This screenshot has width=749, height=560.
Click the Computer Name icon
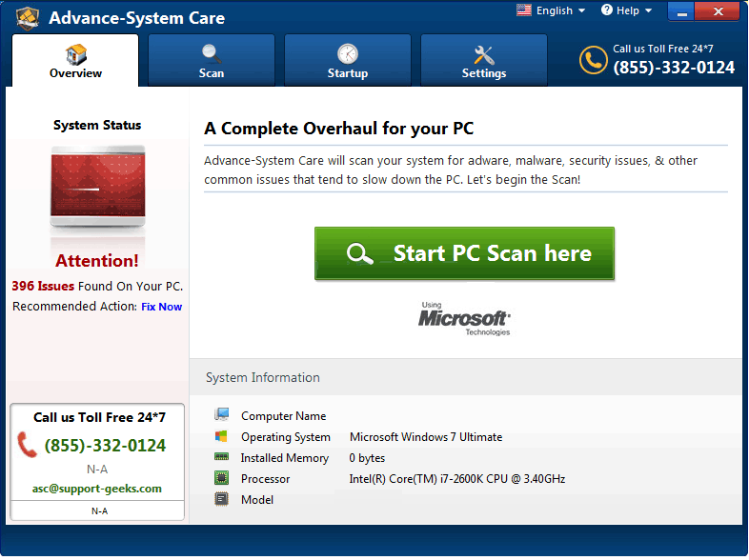click(222, 415)
